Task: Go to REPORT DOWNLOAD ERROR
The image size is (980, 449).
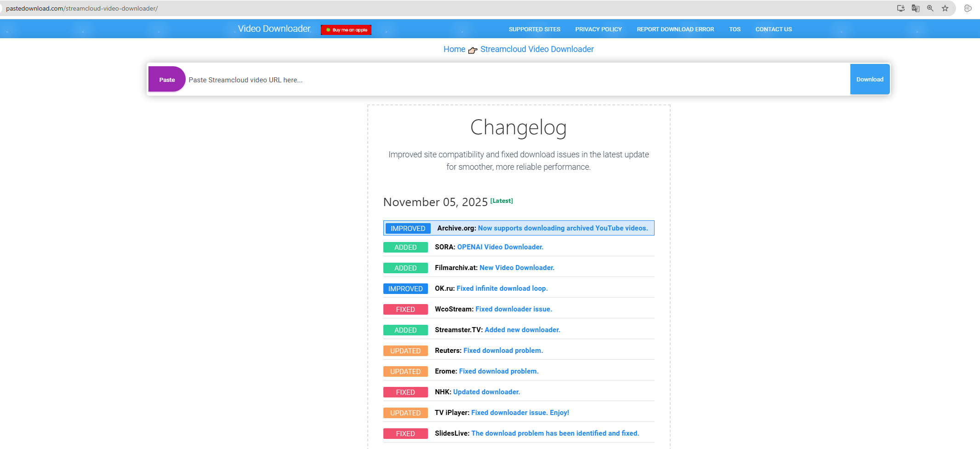Action: click(x=675, y=29)
